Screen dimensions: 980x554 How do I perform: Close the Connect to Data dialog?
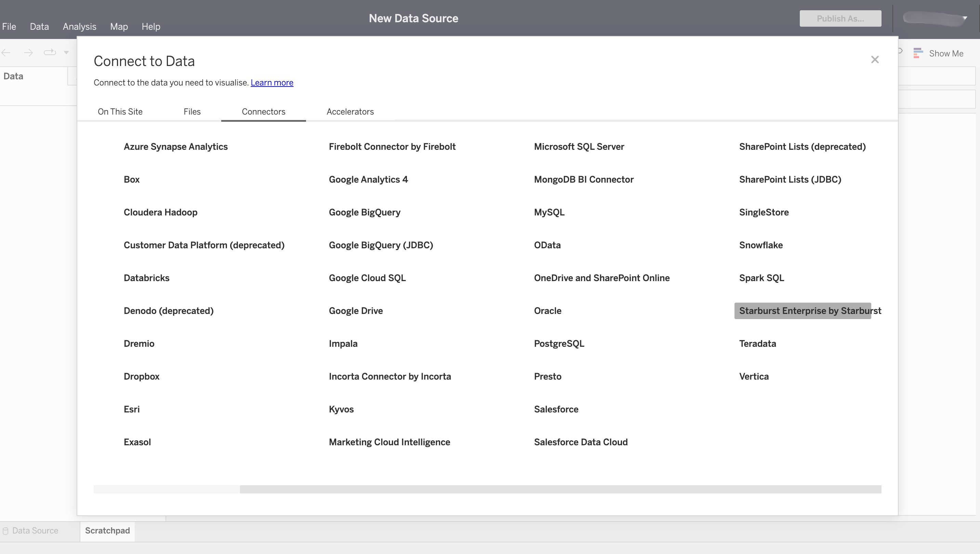coord(875,60)
